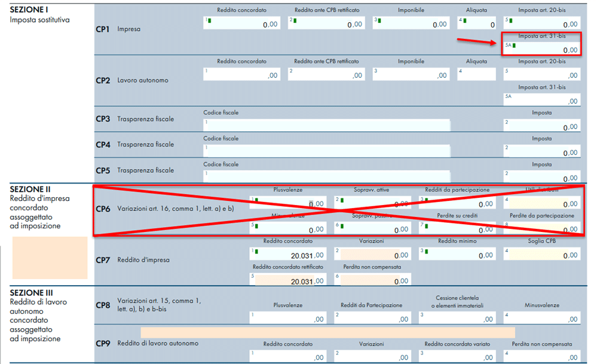Click green marker in CP1 Aliquota field
The height and width of the screenshot is (364, 600).
[x=464, y=20]
